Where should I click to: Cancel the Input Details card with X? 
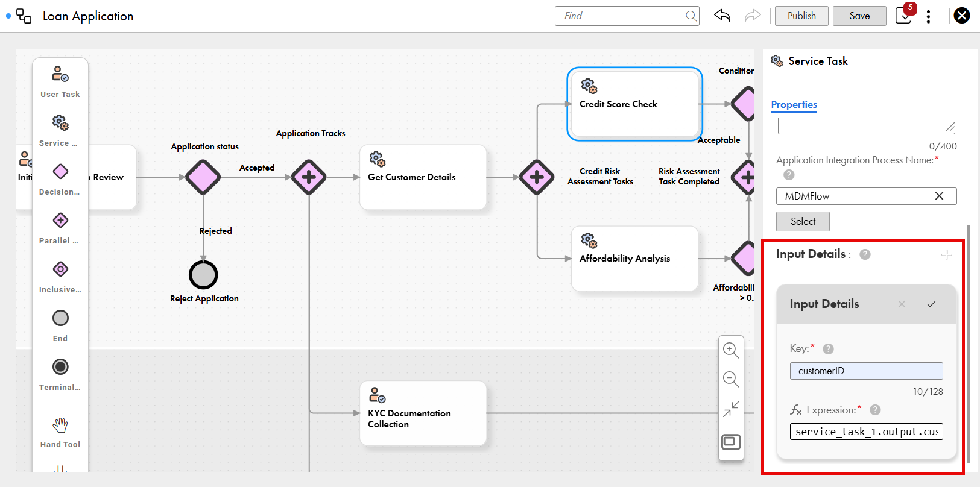(x=902, y=304)
